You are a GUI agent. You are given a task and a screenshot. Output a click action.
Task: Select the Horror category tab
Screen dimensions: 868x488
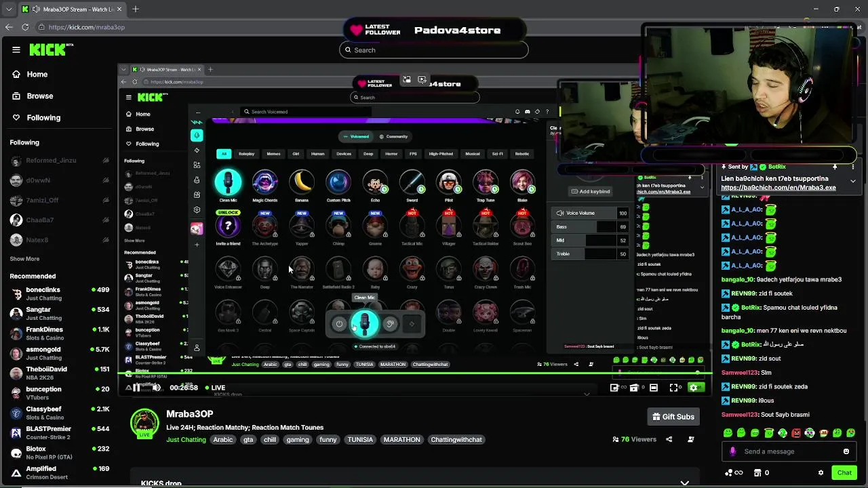[x=391, y=154]
